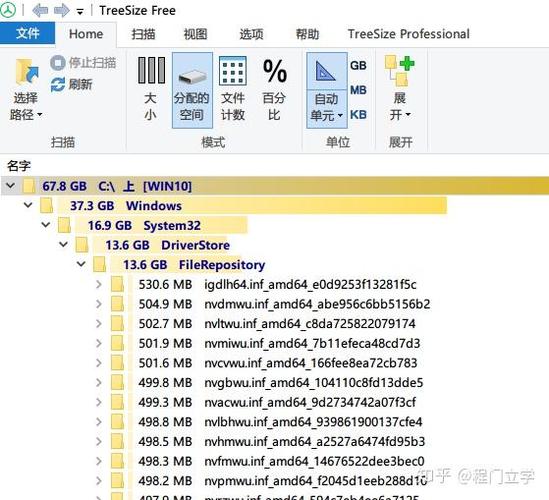Select the 16.9 GB System32 row
Image resolution: width=549 pixels, height=500 pixels.
[161, 225]
